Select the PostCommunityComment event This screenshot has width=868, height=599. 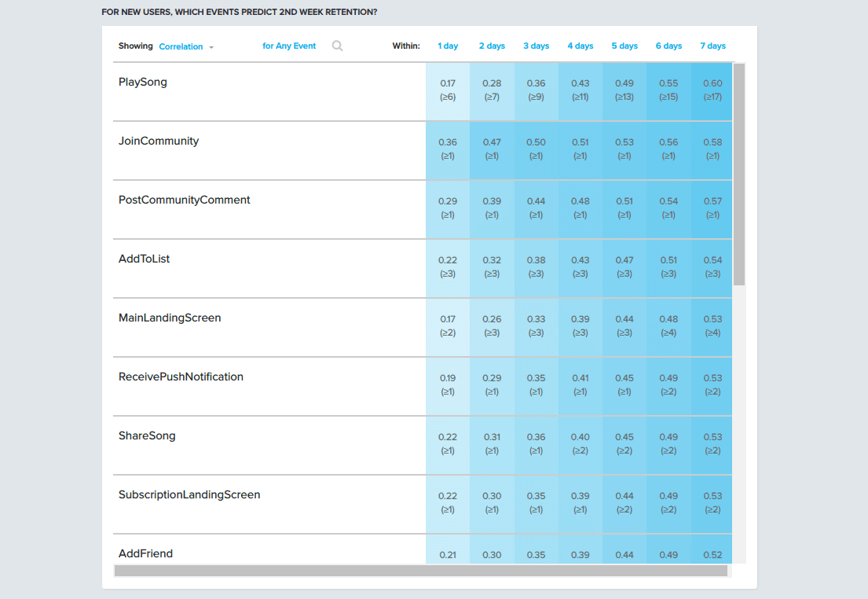(185, 200)
